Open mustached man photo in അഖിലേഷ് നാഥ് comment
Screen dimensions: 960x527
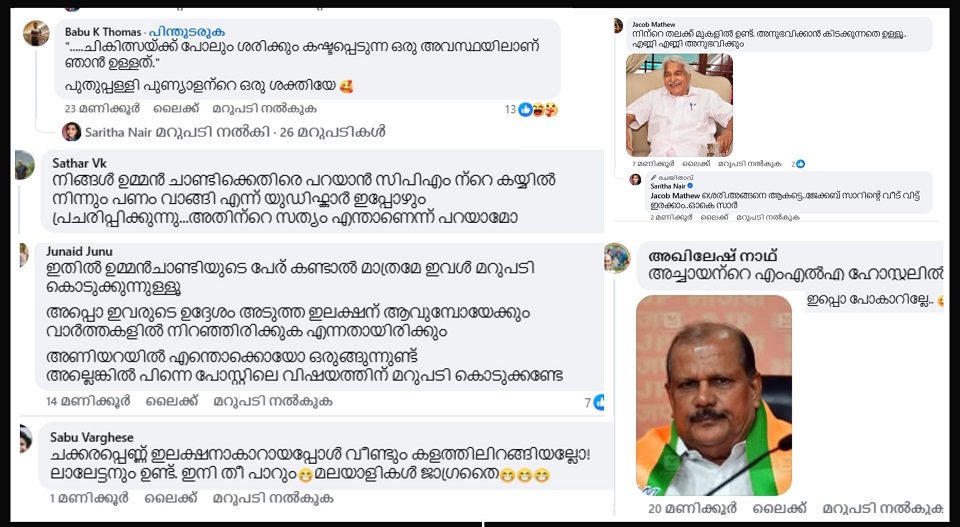[x=714, y=395]
